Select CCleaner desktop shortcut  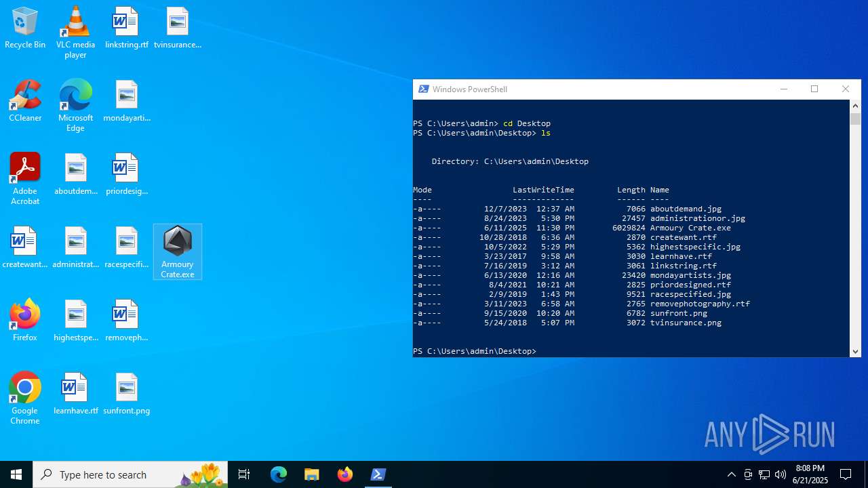pyautogui.click(x=25, y=101)
